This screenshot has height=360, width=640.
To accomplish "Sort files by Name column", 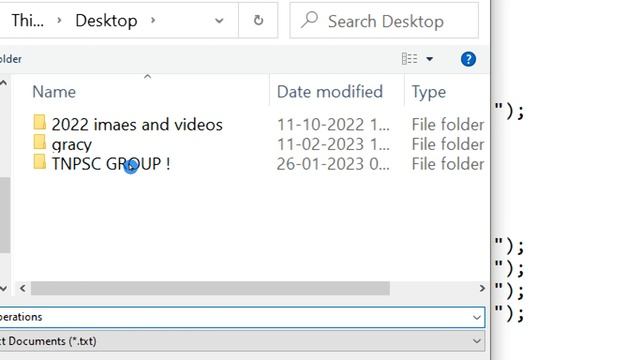I will tap(54, 92).
